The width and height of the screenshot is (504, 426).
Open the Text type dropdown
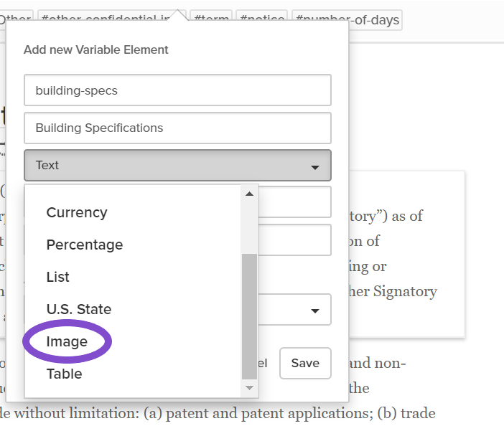pyautogui.click(x=177, y=166)
